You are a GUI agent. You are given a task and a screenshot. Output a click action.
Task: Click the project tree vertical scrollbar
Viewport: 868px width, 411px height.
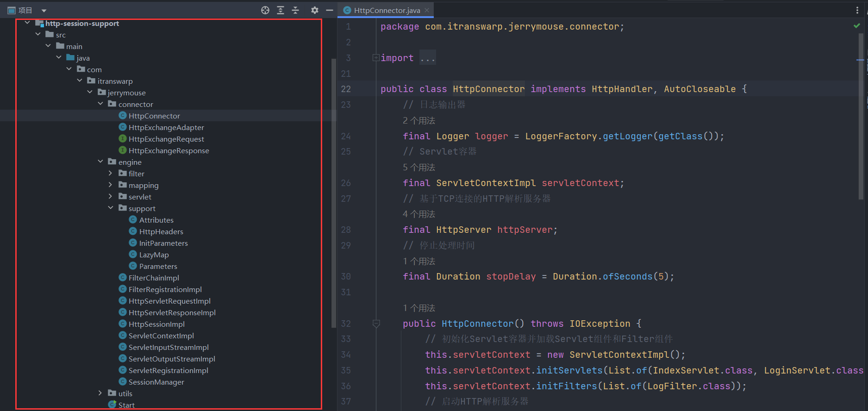pyautogui.click(x=334, y=193)
